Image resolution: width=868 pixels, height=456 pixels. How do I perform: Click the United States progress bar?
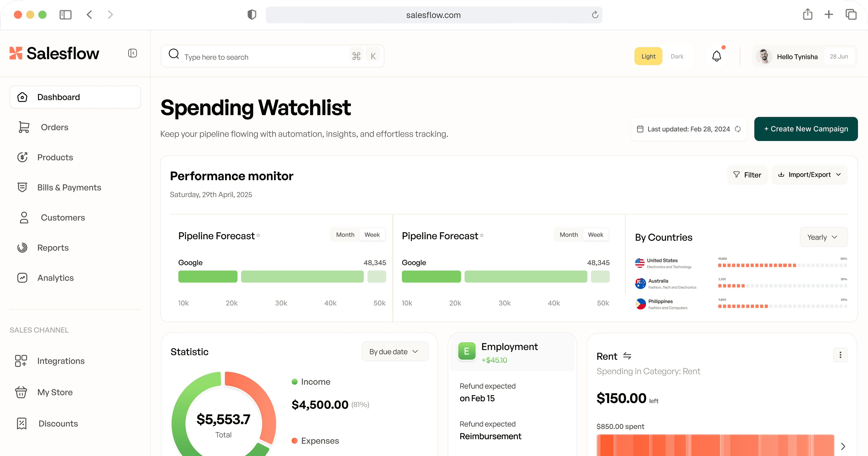click(782, 266)
